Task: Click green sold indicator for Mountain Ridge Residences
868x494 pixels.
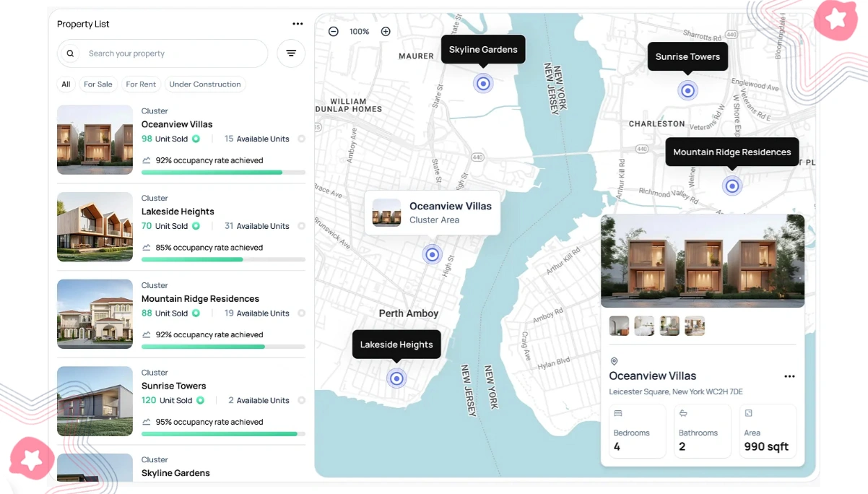Action: point(196,313)
